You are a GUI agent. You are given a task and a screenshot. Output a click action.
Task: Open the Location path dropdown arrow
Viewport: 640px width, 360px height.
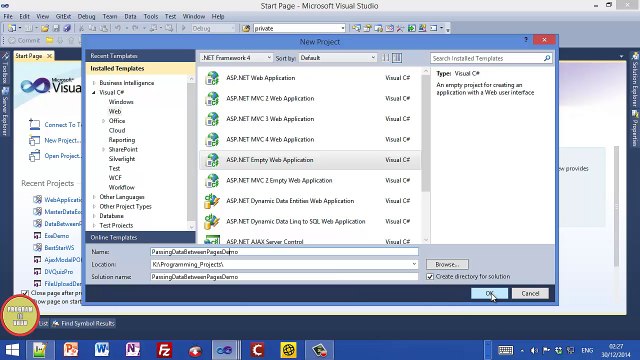[414, 264]
